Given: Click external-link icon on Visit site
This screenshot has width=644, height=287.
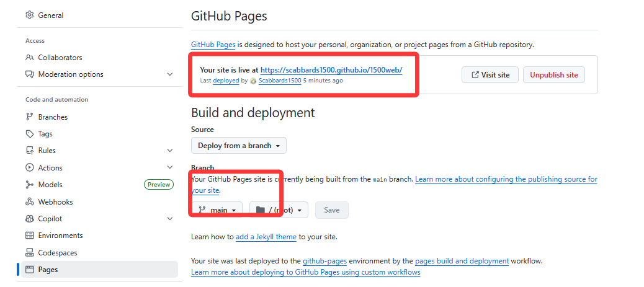Looking at the screenshot, I should click(475, 75).
